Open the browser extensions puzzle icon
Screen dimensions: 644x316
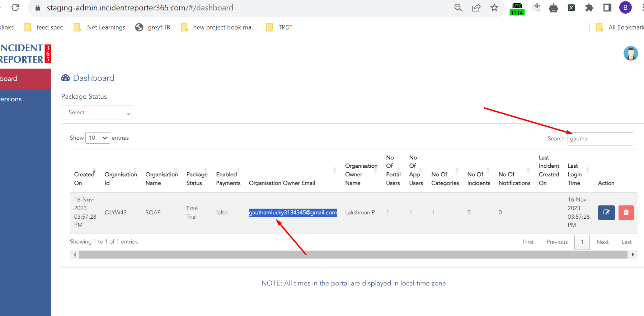coord(589,8)
